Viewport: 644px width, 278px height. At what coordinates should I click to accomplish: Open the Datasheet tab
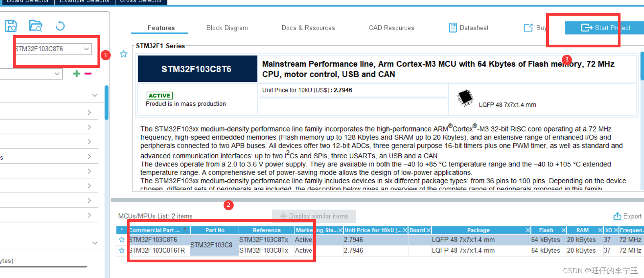(x=474, y=28)
